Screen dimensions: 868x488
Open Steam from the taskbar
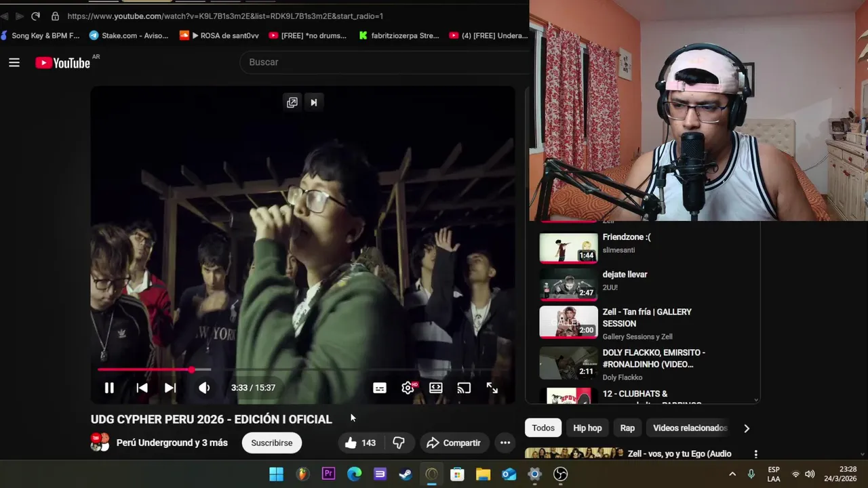pyautogui.click(x=406, y=474)
